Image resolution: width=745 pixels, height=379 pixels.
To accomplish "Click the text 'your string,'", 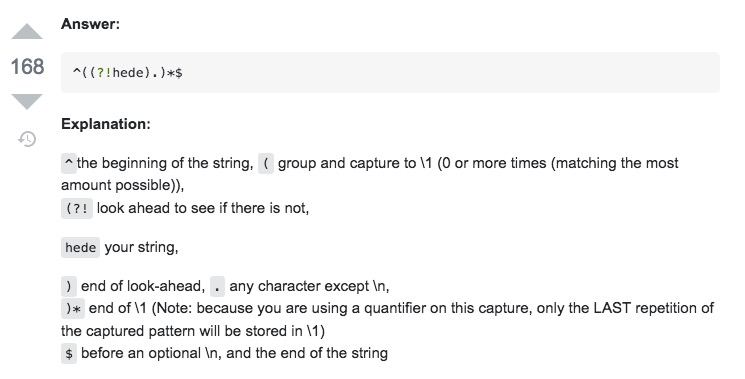I will [x=141, y=247].
